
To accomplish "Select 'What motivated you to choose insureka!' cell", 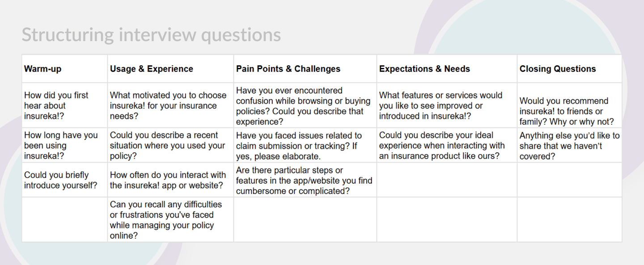I will tap(170, 106).
